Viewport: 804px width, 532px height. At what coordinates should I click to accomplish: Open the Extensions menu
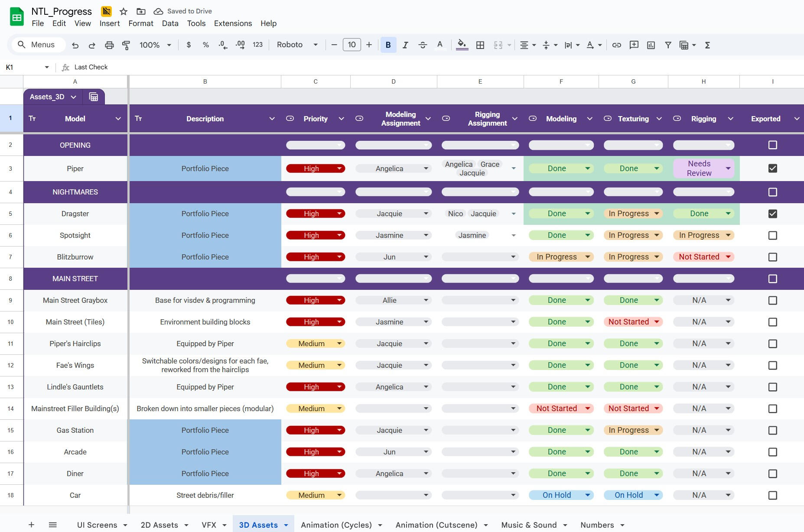click(233, 23)
